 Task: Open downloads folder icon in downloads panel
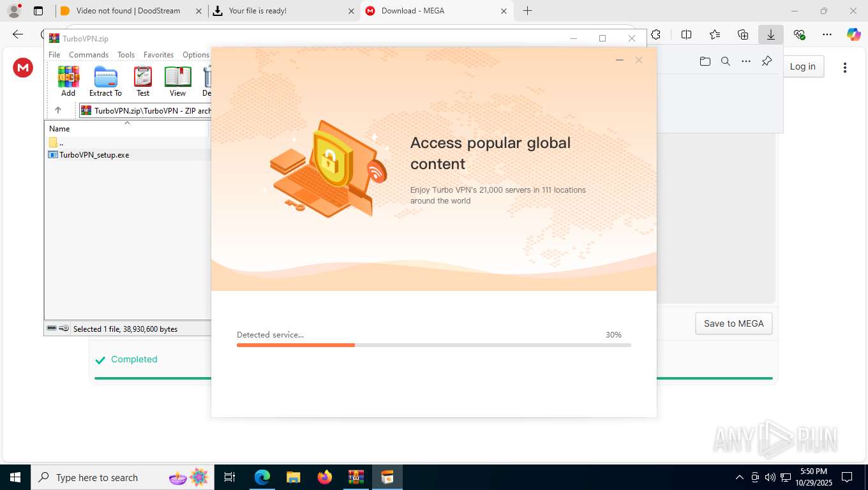[705, 61]
